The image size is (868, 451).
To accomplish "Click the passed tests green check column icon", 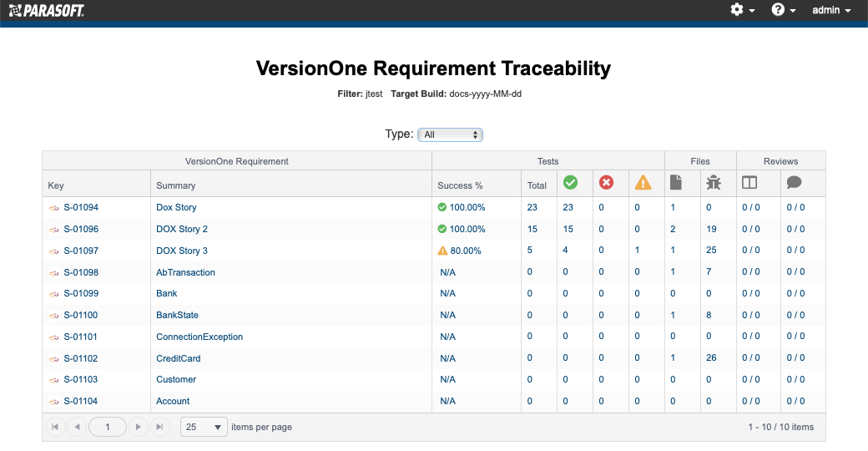I will point(570,182).
